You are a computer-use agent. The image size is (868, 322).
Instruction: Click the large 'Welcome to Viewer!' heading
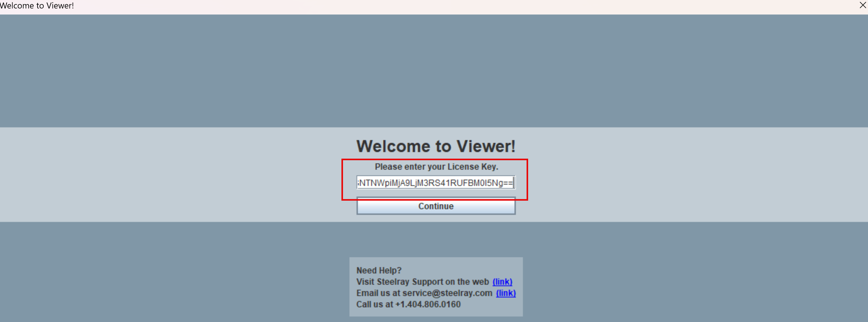(x=436, y=146)
